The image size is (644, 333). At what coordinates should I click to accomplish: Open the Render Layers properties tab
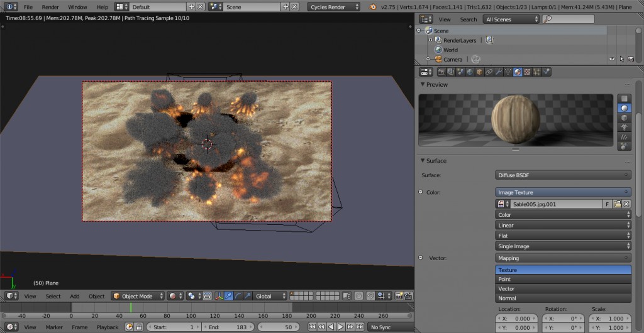click(450, 72)
